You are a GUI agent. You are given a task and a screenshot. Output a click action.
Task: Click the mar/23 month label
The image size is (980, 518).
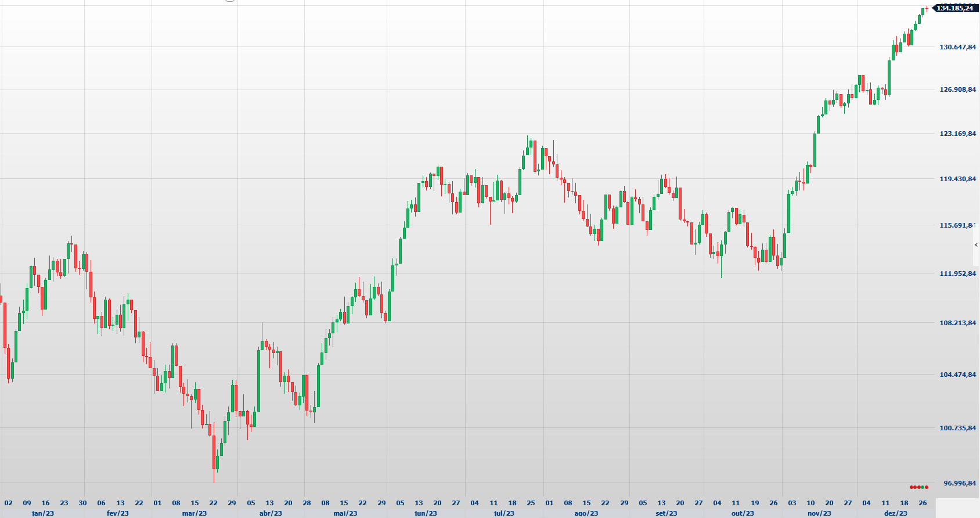194,513
